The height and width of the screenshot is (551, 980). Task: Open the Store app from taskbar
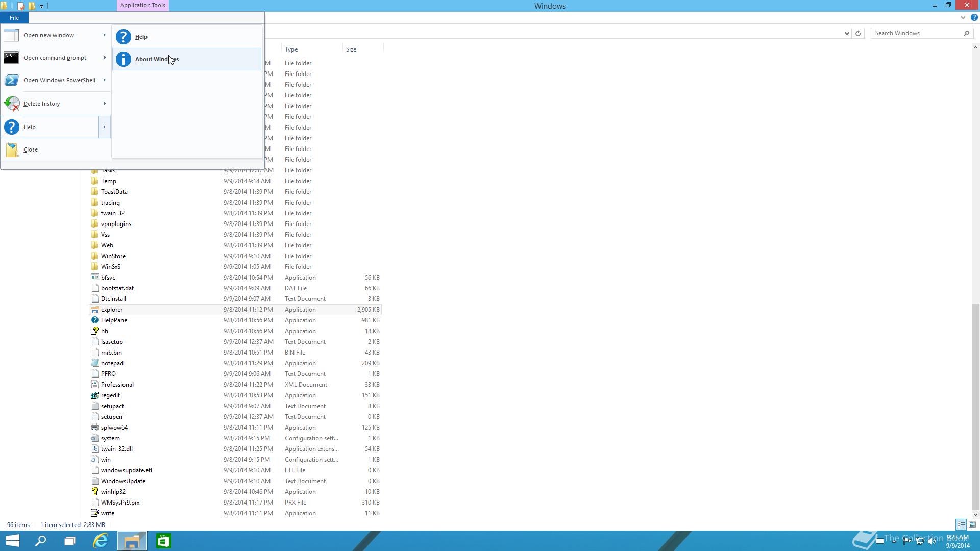pyautogui.click(x=163, y=541)
